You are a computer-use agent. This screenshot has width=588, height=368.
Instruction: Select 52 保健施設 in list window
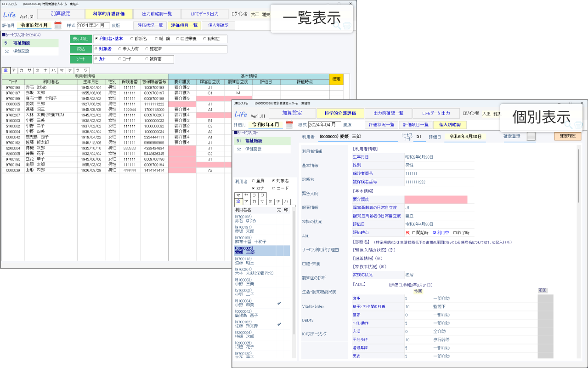click(x=30, y=51)
